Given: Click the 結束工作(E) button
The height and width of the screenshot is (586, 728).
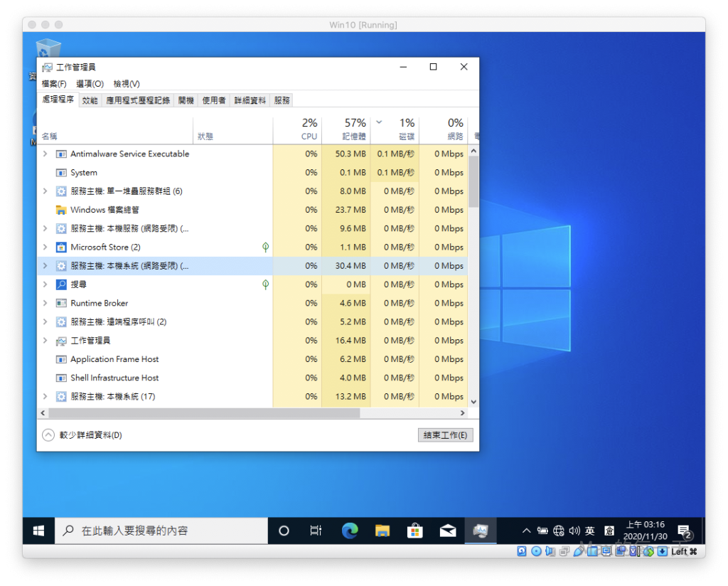Looking at the screenshot, I should coord(445,435).
